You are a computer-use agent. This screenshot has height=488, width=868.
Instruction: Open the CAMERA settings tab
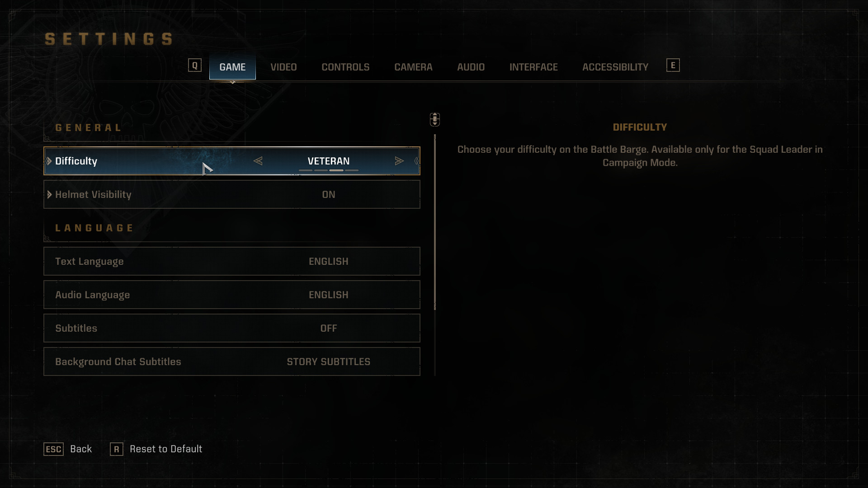point(413,67)
